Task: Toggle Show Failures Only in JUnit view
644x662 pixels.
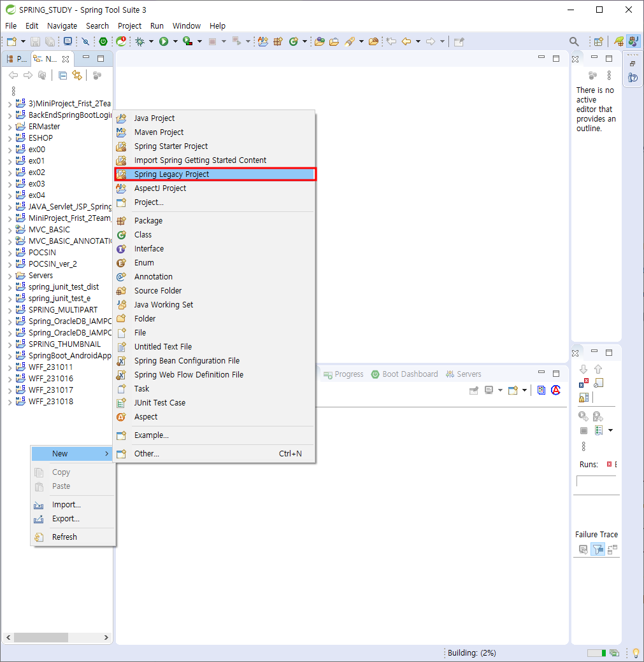Action: pos(583,383)
